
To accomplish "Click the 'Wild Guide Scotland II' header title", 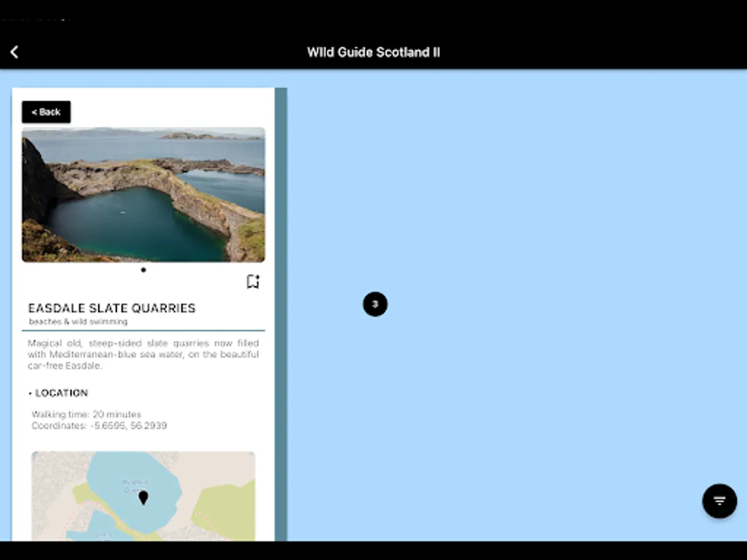I will tap(374, 52).
